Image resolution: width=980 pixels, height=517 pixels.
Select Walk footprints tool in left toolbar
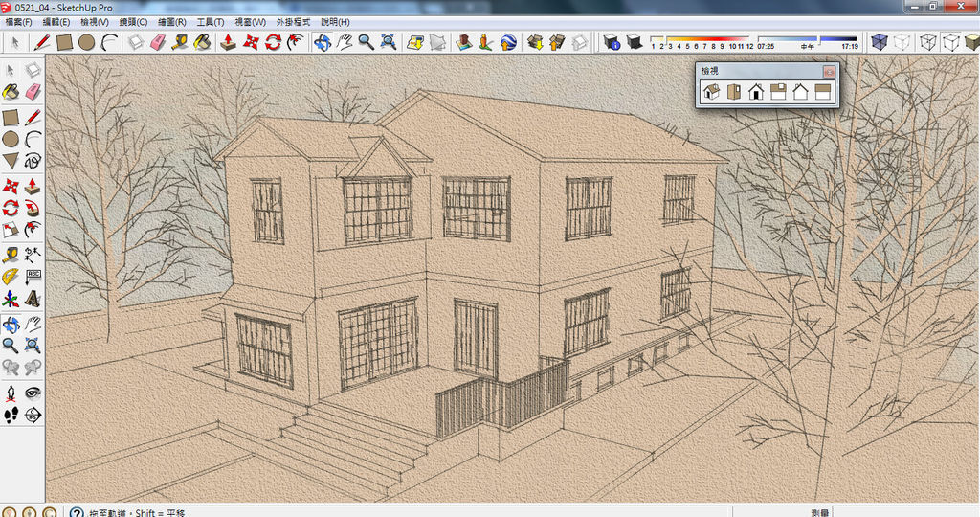[11, 416]
